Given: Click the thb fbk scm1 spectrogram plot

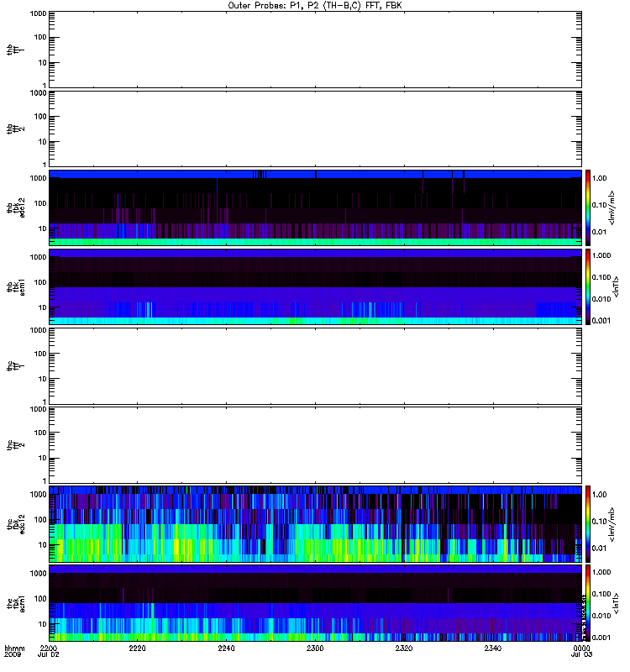Looking at the screenshot, I should [x=315, y=286].
